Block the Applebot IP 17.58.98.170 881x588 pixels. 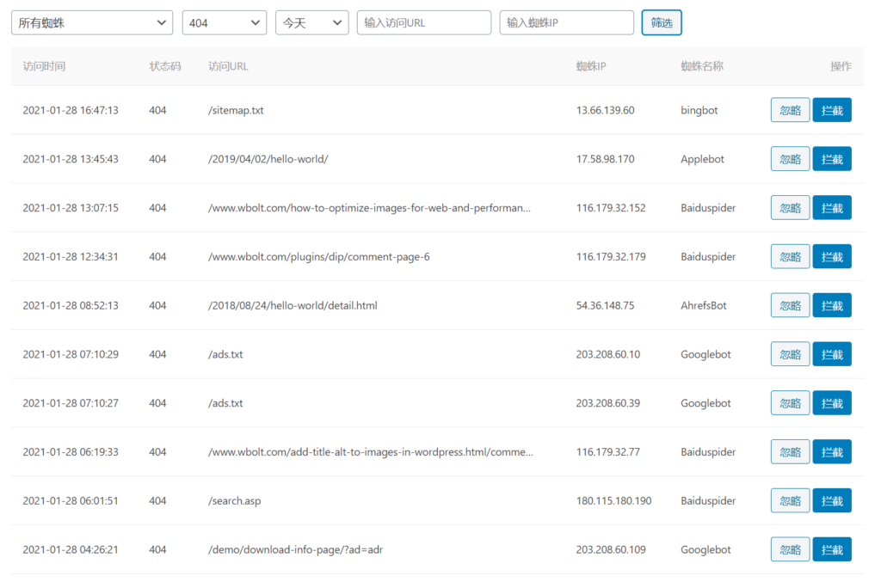point(832,159)
